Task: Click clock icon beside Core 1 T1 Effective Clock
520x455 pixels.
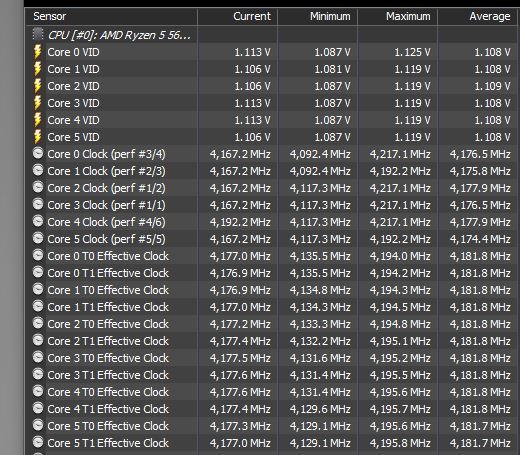Action: [38, 306]
